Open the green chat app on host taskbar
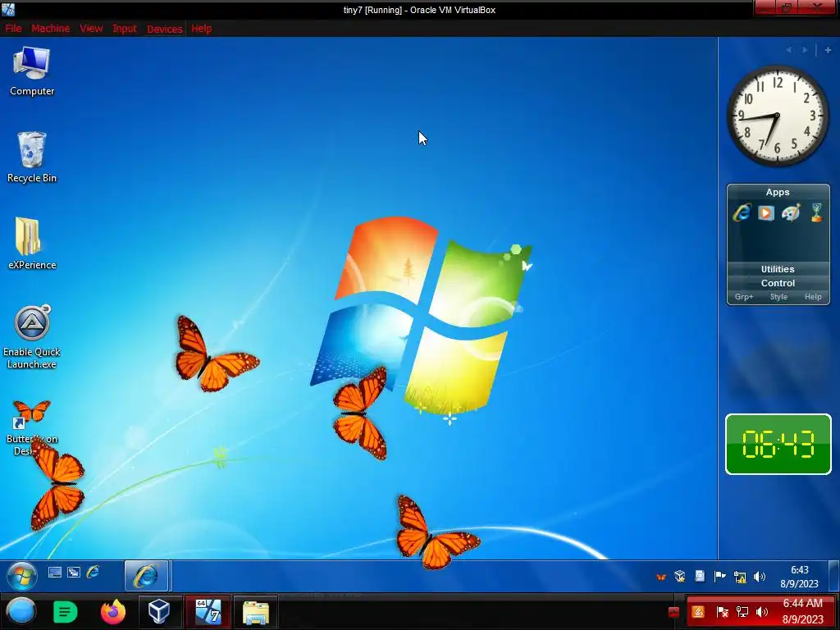The image size is (840, 630). click(x=66, y=612)
